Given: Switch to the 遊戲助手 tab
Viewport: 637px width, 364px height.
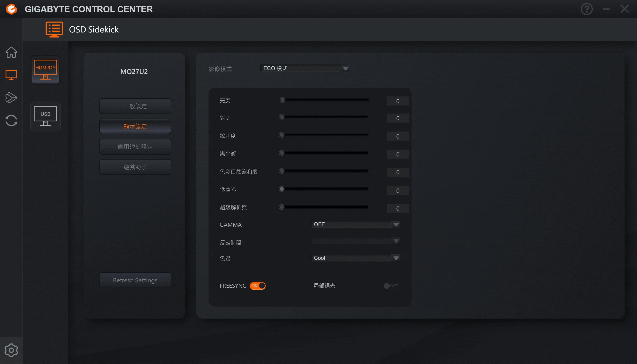Looking at the screenshot, I should pyautogui.click(x=135, y=167).
